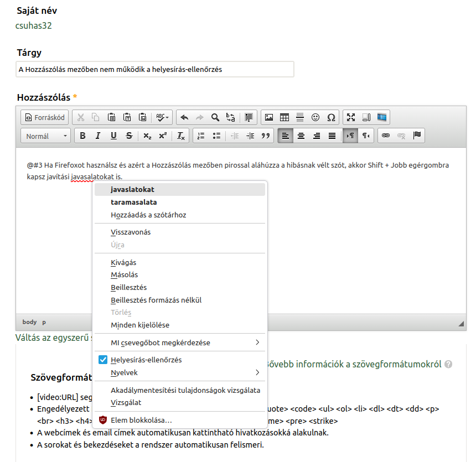The image size is (476, 462).
Task: Click the insert link chain icon
Action: coord(386,136)
